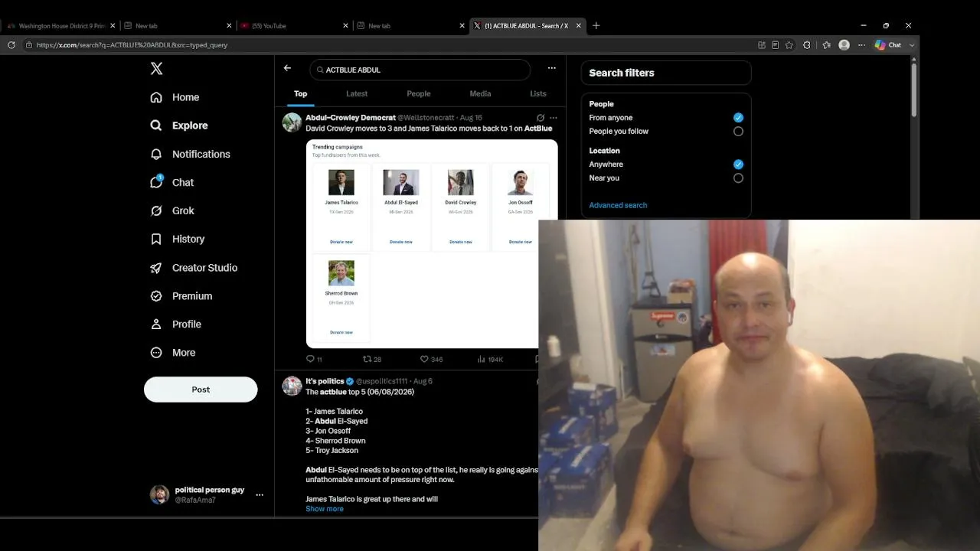Reply to the Abdul-Crowley Democrat post
This screenshot has height=551, width=980.
[310, 359]
